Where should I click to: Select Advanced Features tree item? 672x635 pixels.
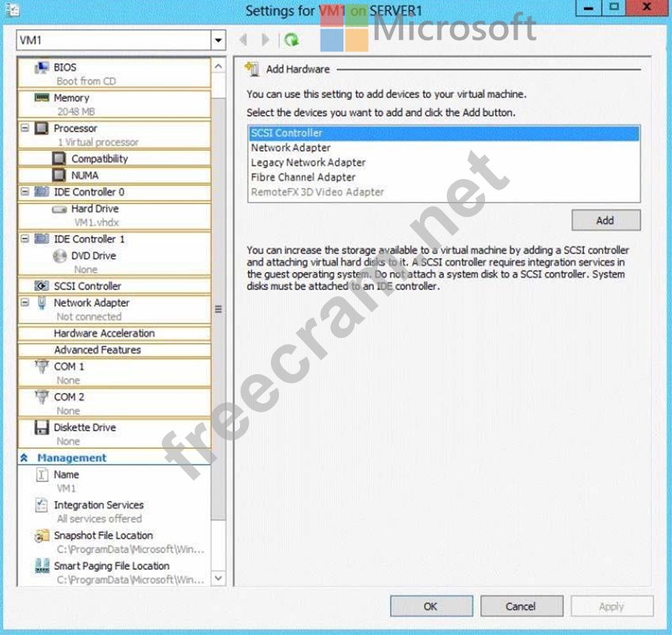click(114, 350)
